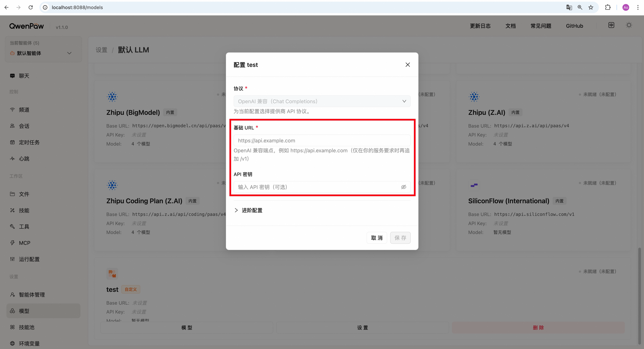Select 模型 in the sidebar
The width and height of the screenshot is (644, 349).
point(43,311)
